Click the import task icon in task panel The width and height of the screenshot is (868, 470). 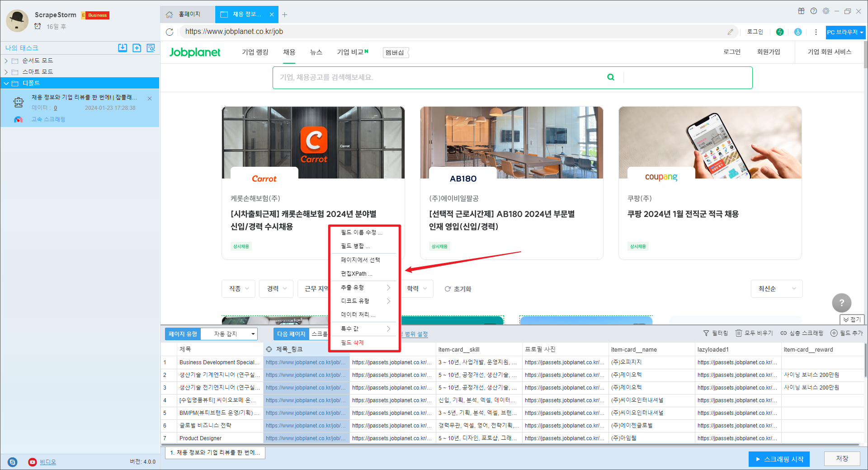pos(123,48)
